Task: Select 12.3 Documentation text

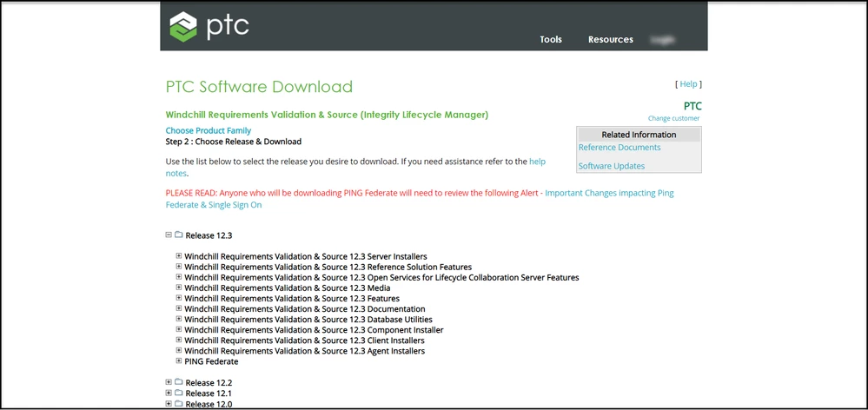Action: coord(305,308)
